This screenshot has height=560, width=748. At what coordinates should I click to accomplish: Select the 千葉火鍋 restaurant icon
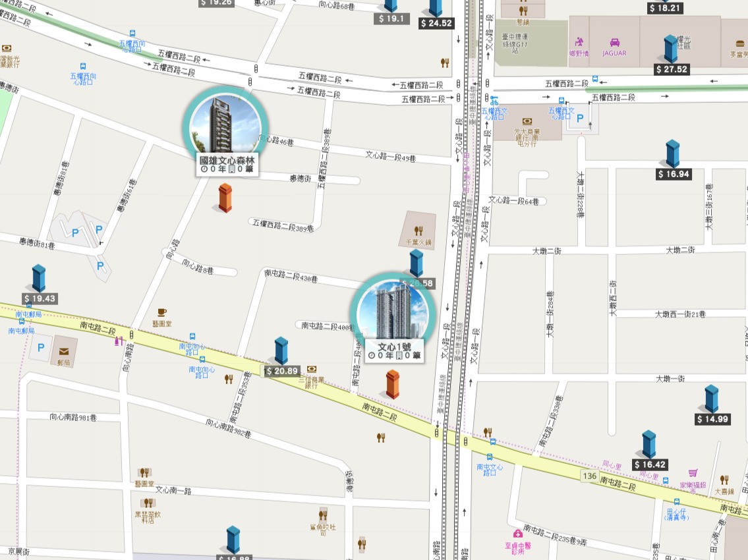[x=418, y=231]
